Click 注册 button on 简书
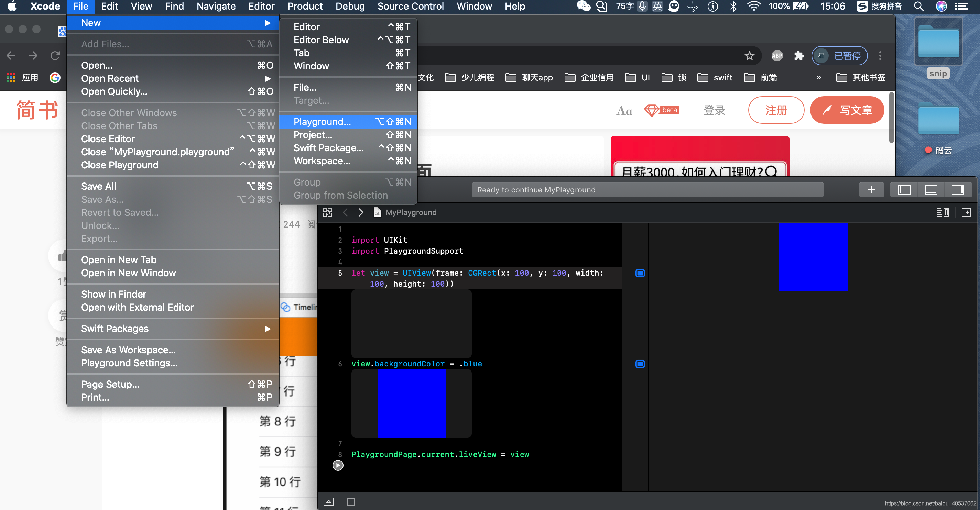Image resolution: width=980 pixels, height=510 pixels. coord(776,110)
